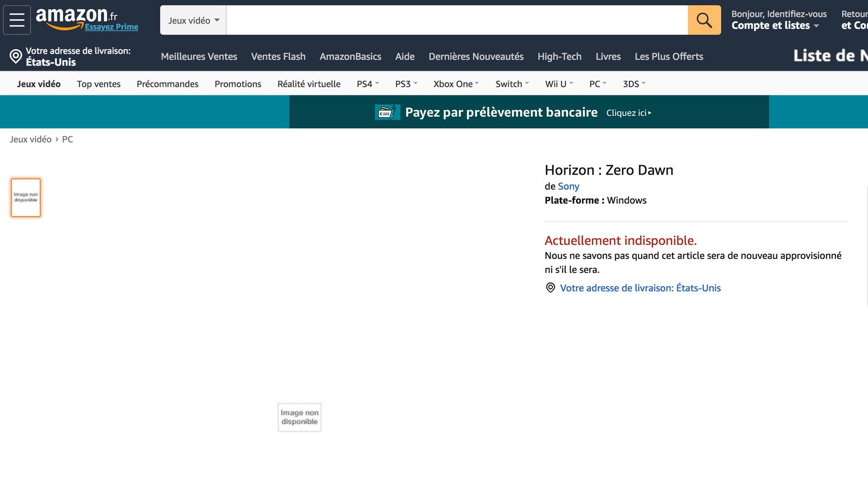Viewport: 868px width, 478px height.
Task: Click 'Cliquez ici' in the banner
Action: click(628, 113)
